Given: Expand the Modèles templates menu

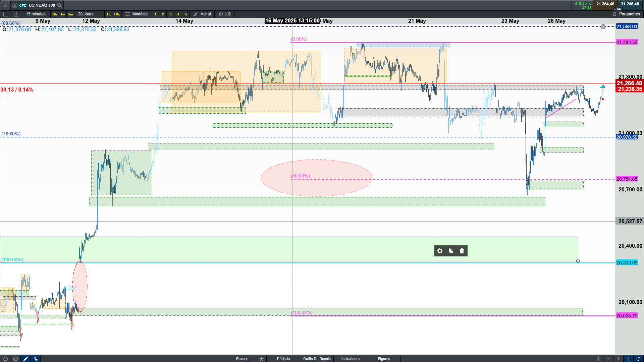Looking at the screenshot, I should pyautogui.click(x=137, y=14).
